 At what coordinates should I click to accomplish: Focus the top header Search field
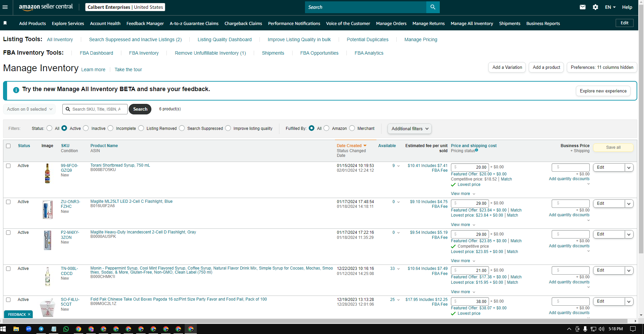pyautogui.click(x=366, y=7)
